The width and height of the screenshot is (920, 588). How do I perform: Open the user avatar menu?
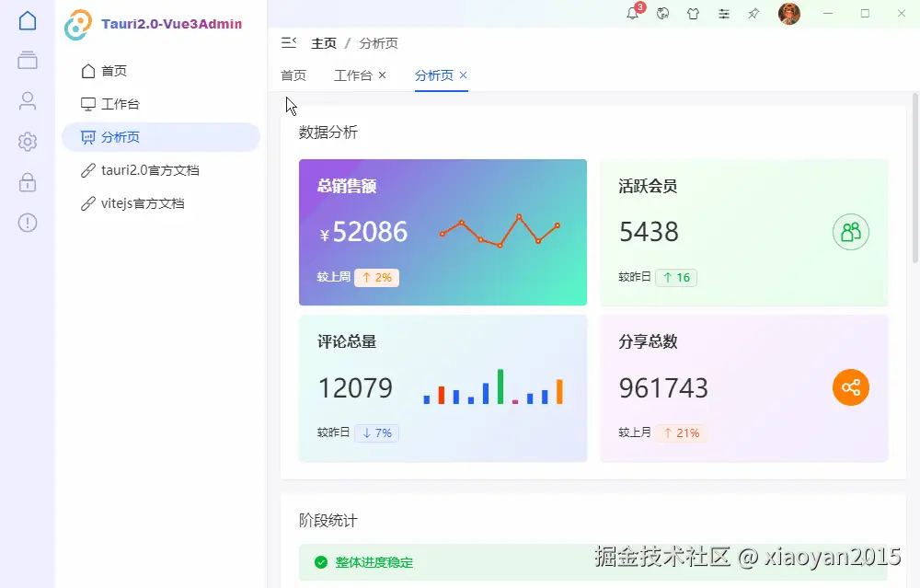click(789, 14)
